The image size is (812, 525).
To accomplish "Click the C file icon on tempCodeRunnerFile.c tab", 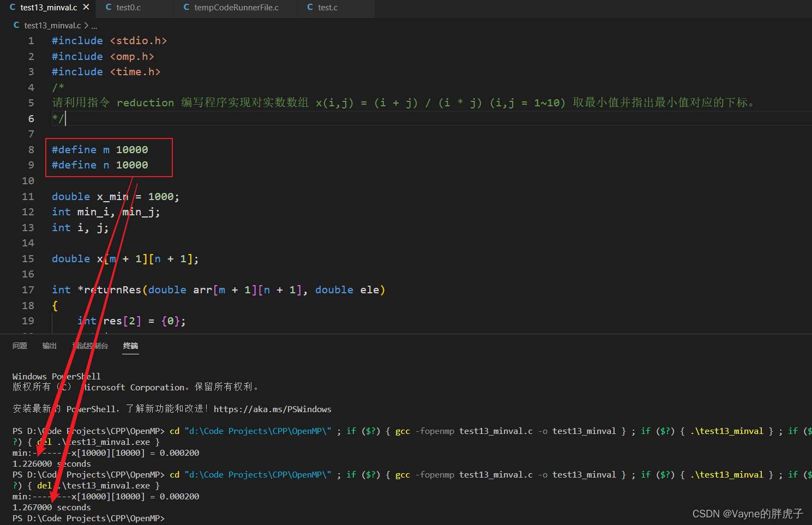I will (187, 8).
